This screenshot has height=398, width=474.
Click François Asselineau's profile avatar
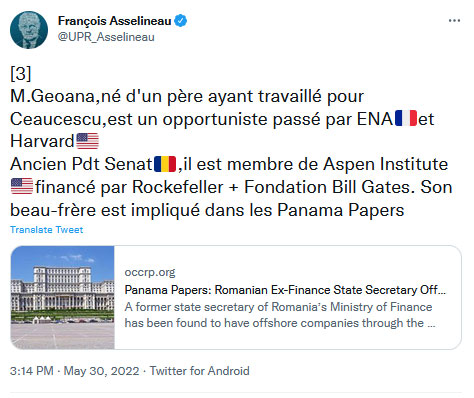[x=29, y=30]
